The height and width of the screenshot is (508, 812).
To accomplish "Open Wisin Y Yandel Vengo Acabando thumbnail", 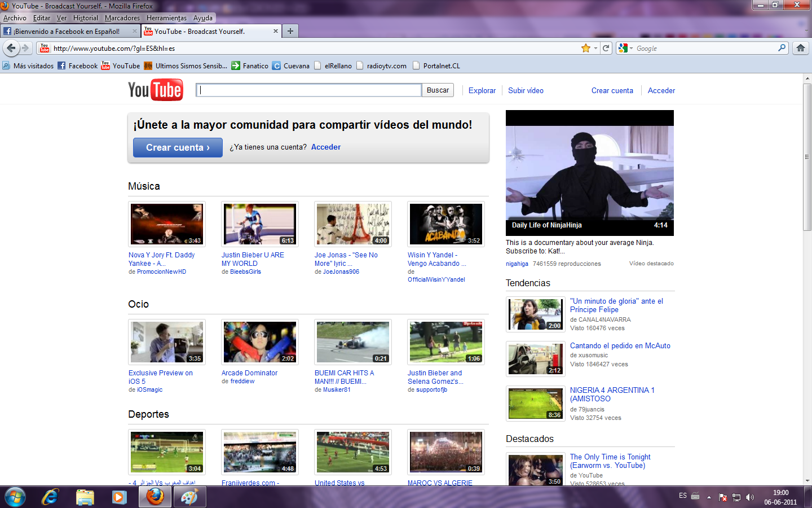I will click(445, 224).
